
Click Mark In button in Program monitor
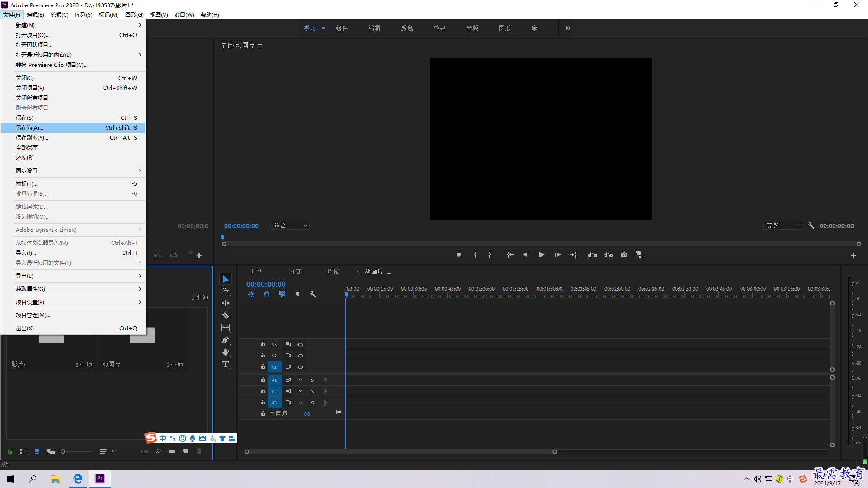pyautogui.click(x=475, y=255)
